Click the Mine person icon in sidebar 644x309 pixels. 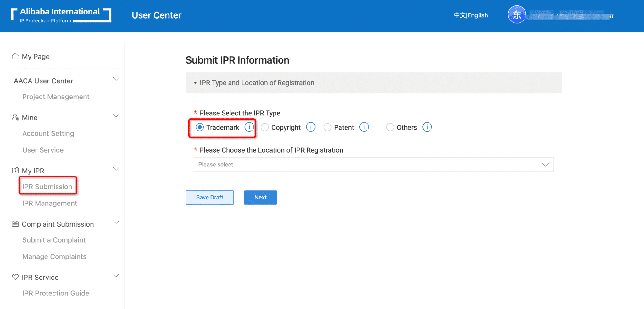[15, 117]
